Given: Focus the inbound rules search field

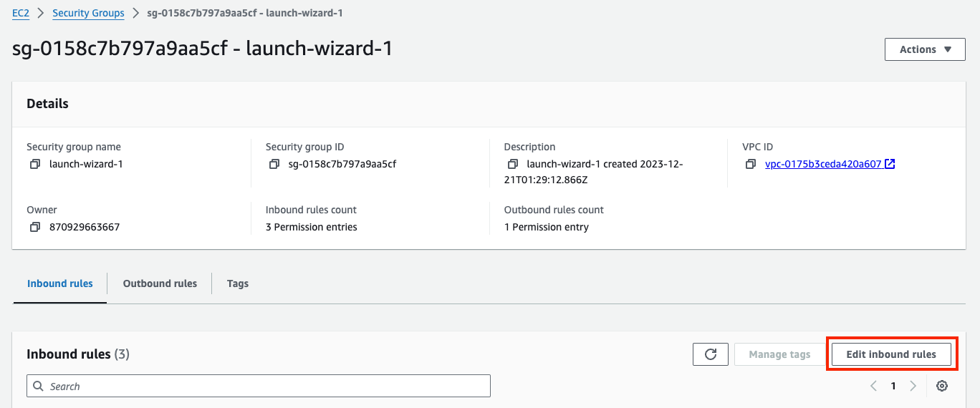Looking at the screenshot, I should tap(259, 386).
